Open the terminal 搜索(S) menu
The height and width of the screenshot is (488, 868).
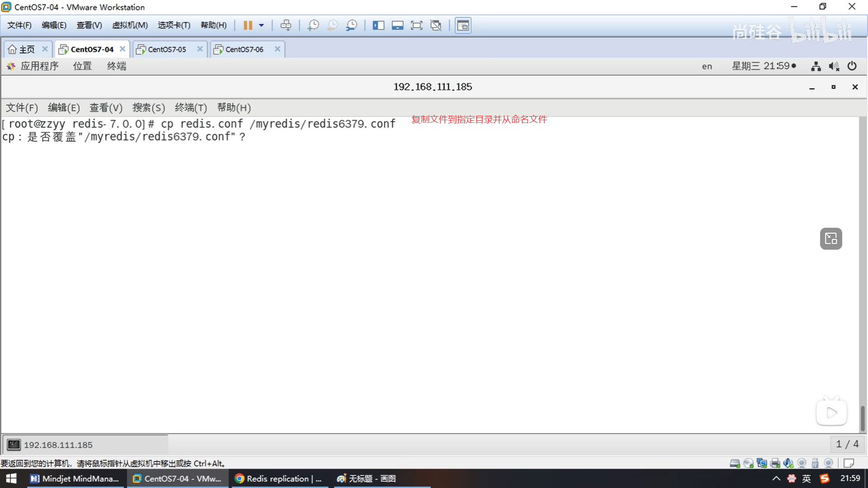(x=148, y=108)
